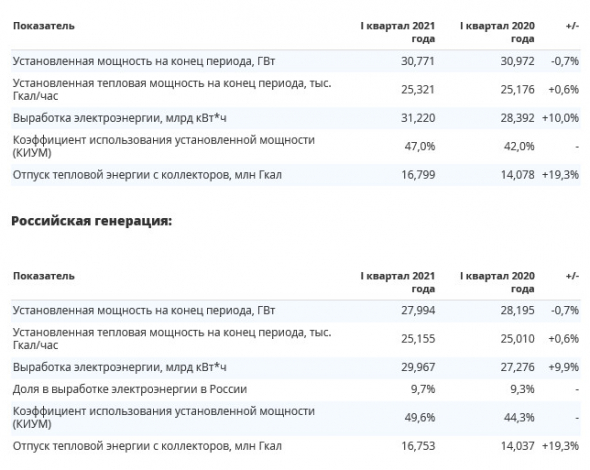
Task: Select the 30,771 installed capacity value
Action: pyautogui.click(x=418, y=61)
